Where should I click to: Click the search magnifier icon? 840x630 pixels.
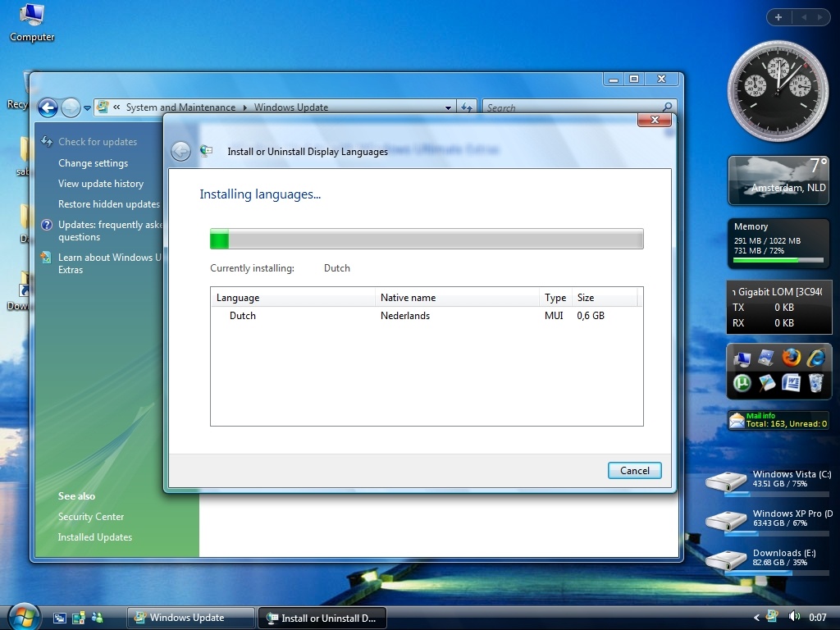click(667, 107)
